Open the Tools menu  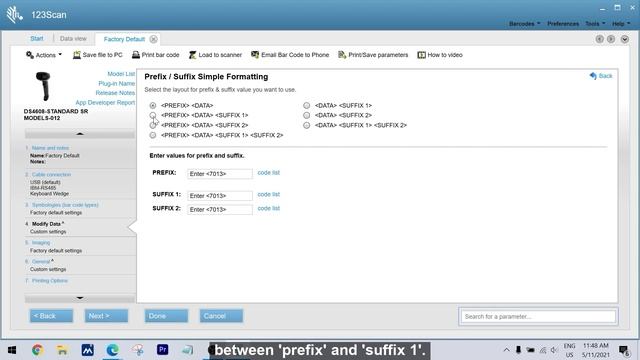click(595, 24)
